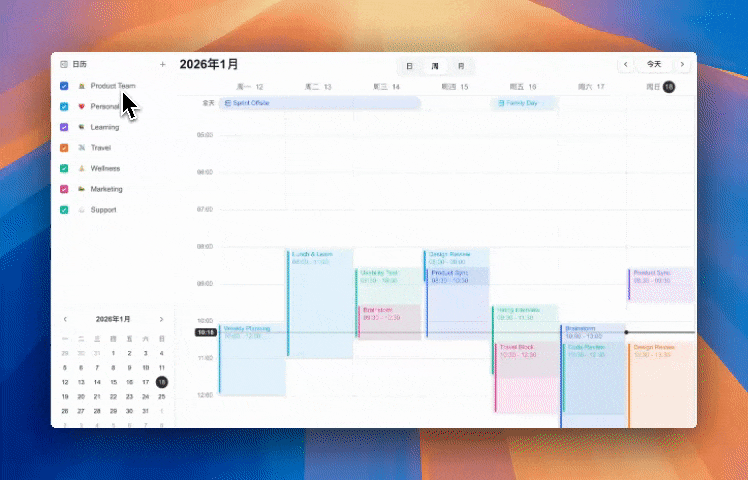Switch to month view tab 月

(x=461, y=66)
